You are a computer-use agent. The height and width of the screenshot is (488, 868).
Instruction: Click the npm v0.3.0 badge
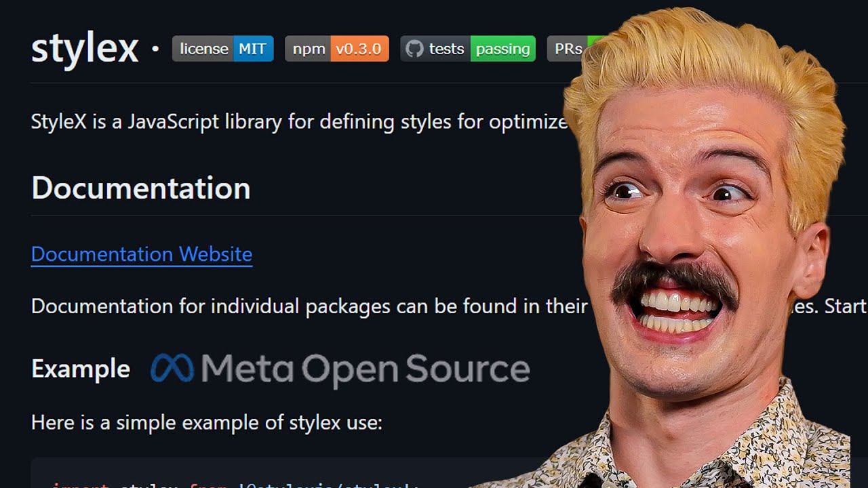pyautogui.click(x=337, y=49)
